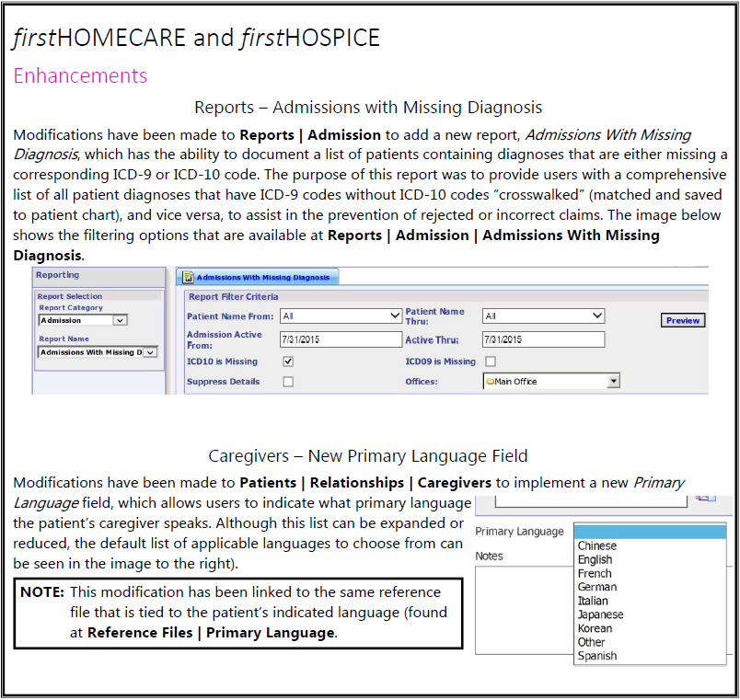Select Spanish from the language list
Viewport: 740px width, 700px height.
pos(597,656)
